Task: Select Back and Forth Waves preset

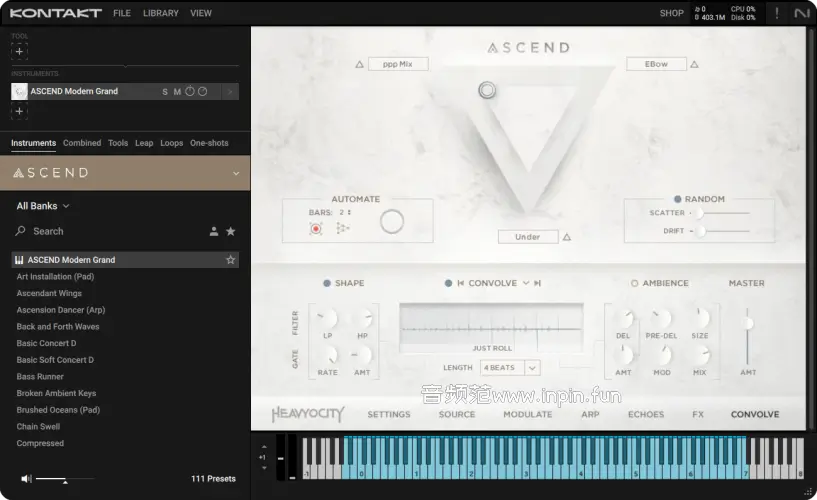Action: [58, 327]
